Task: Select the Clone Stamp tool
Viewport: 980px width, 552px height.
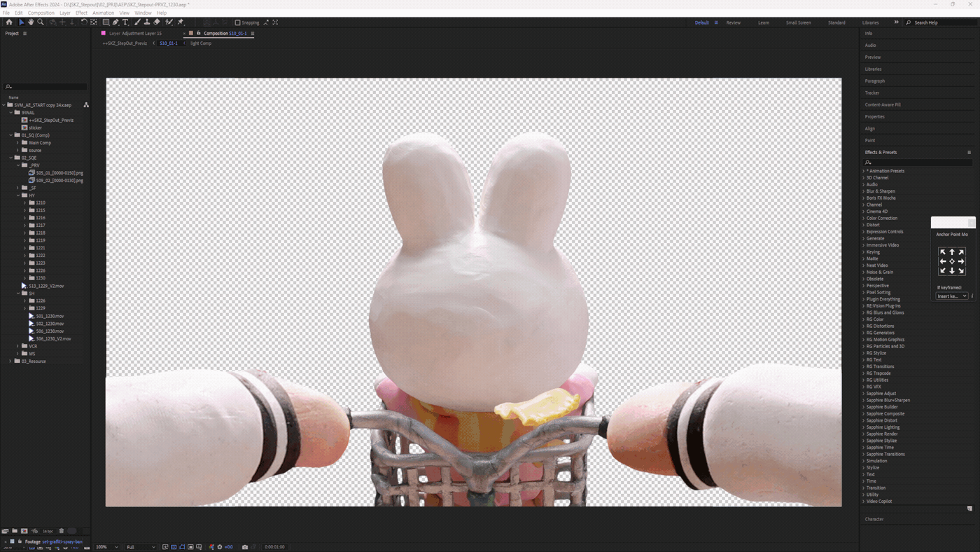Action: point(147,22)
